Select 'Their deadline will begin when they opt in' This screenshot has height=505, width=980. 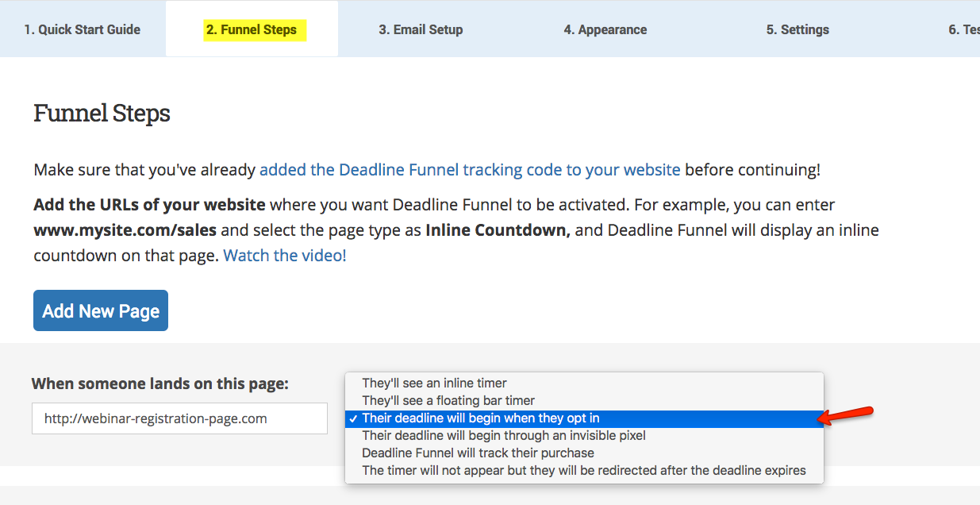[585, 418]
